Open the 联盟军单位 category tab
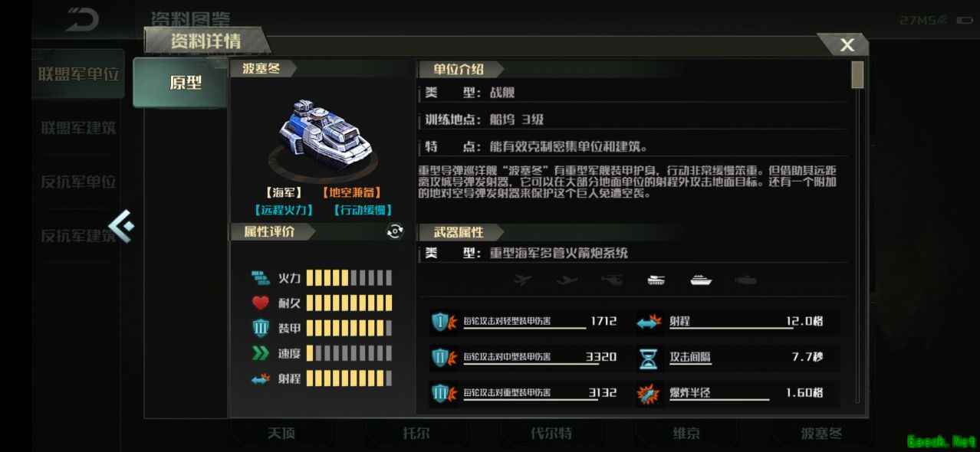This screenshot has height=452, width=980. 79,74
